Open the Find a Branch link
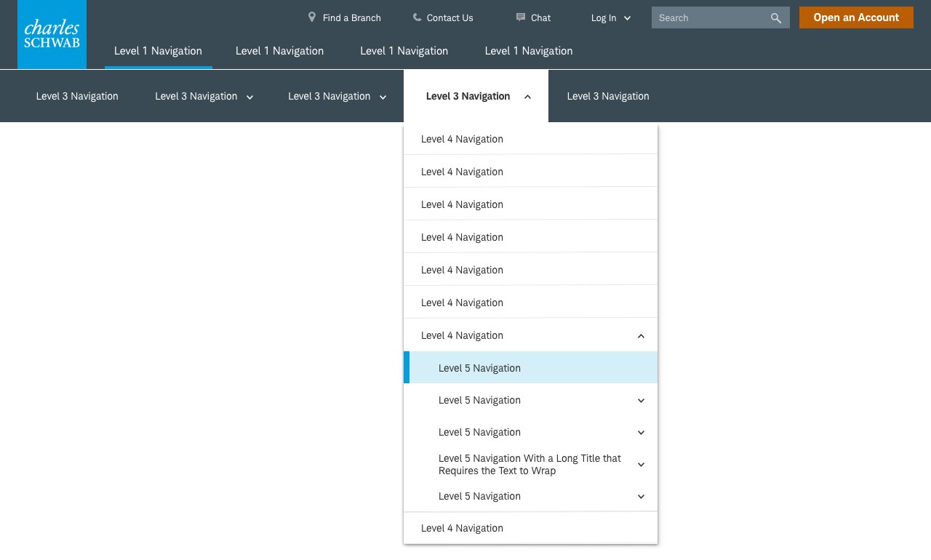 coord(352,17)
